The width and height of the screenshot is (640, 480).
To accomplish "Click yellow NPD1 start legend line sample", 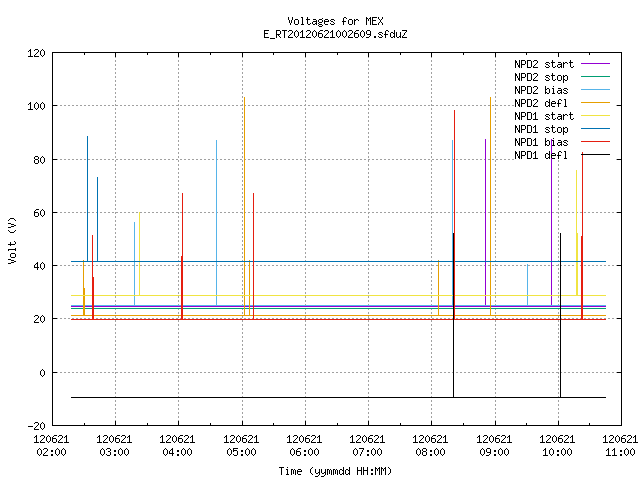I will (596, 116).
